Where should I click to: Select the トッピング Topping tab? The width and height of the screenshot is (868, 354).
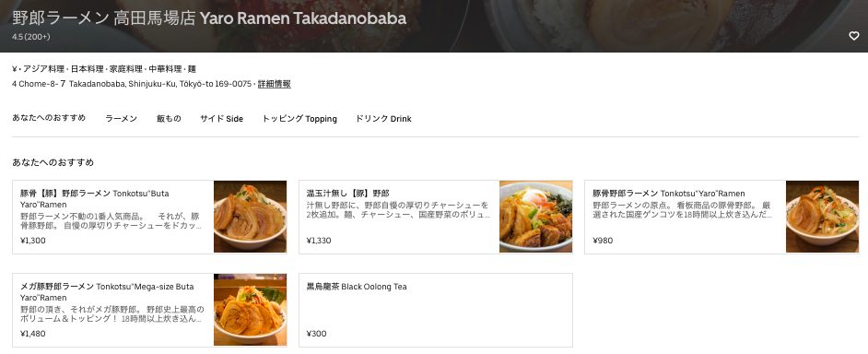point(299,119)
